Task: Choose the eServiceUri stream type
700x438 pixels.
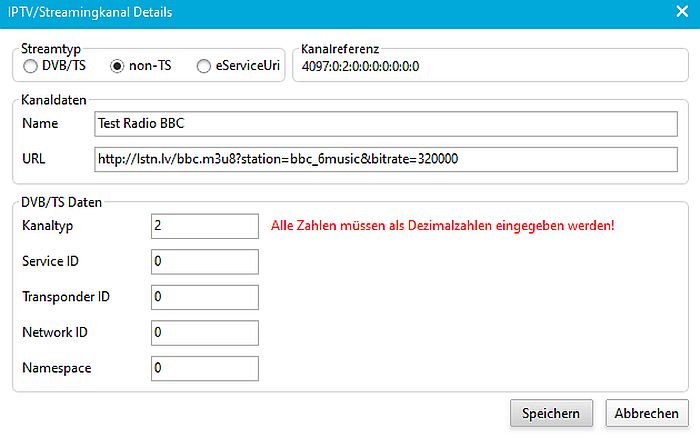Action: point(205,66)
